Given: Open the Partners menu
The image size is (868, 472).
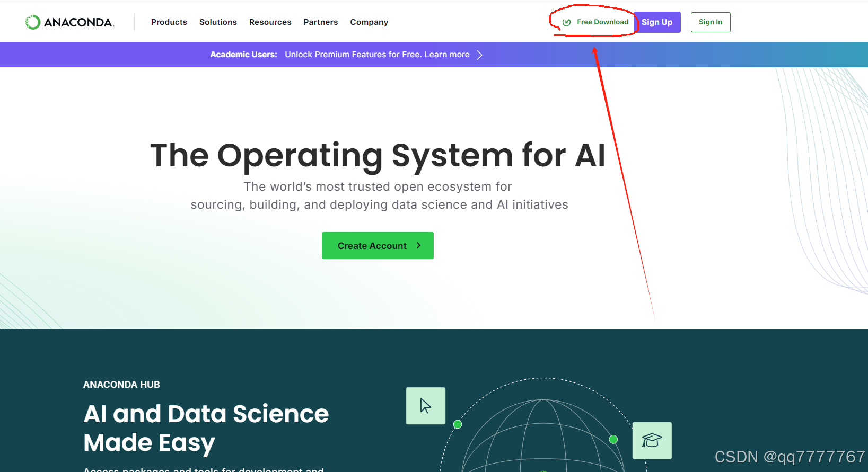Looking at the screenshot, I should click(321, 22).
